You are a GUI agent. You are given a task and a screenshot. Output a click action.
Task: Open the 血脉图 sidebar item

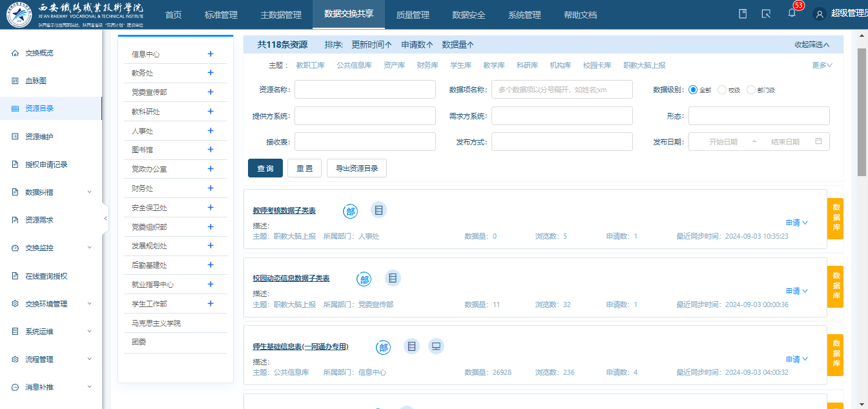(36, 81)
